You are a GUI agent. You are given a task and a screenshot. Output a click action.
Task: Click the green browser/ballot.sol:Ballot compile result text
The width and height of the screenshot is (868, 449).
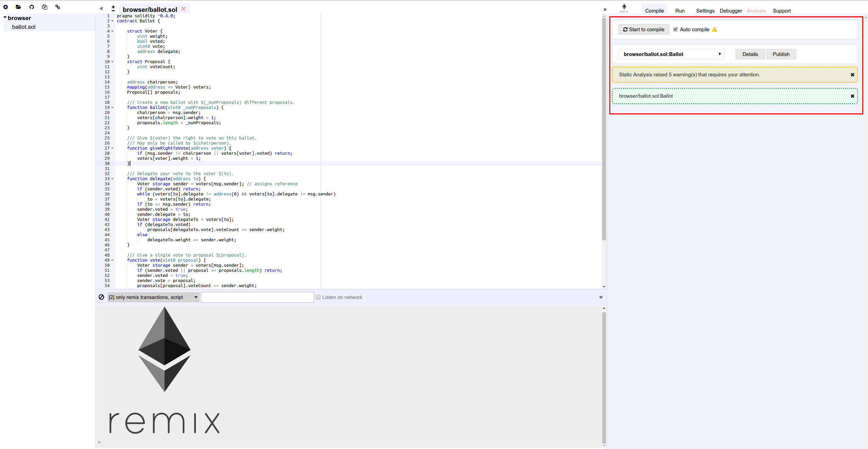[646, 96]
